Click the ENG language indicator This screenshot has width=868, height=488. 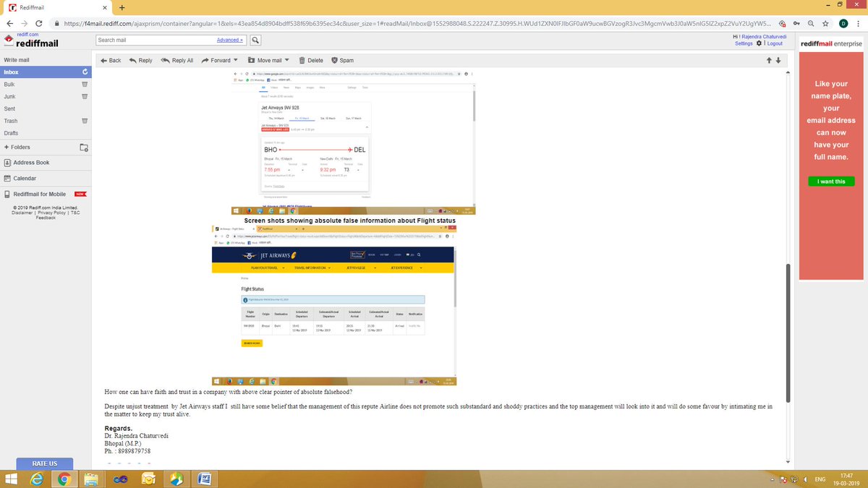pyautogui.click(x=820, y=479)
